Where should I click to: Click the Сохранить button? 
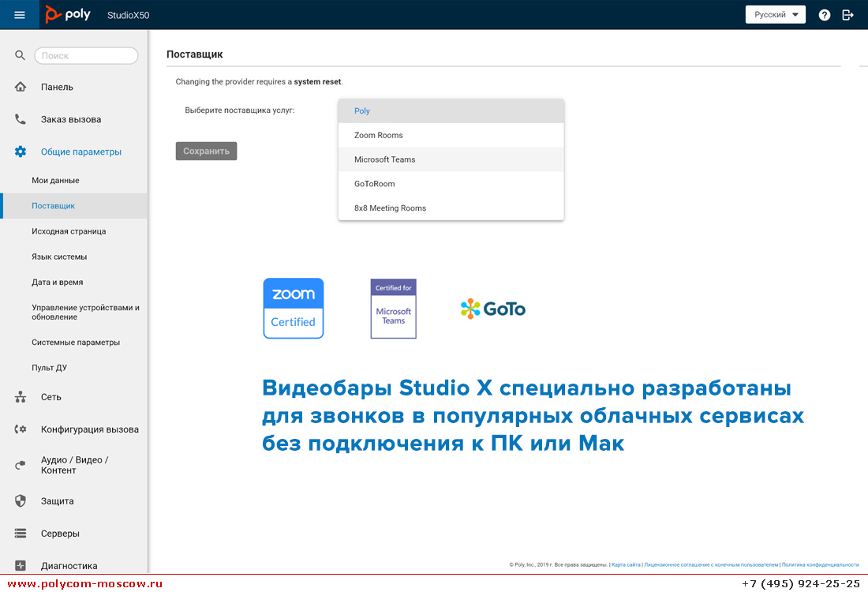pos(207,152)
